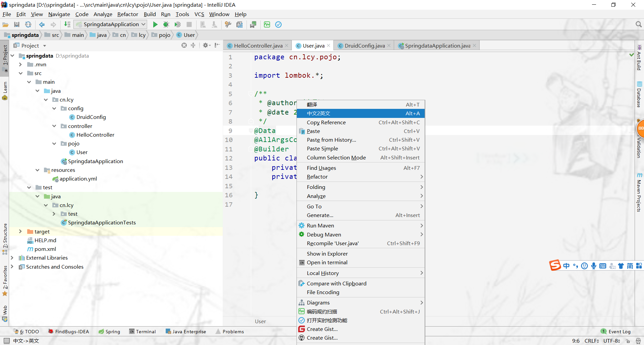Click the green Run button in toolbar
The image size is (644, 345).
(155, 24)
